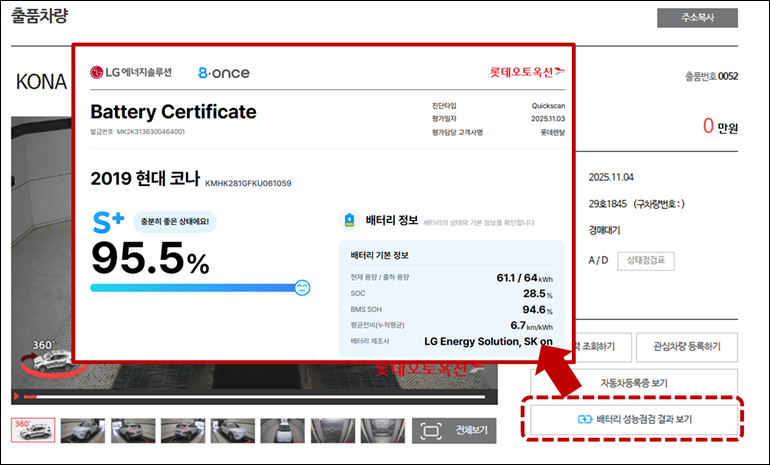Play the 360 video viewer
Image resolution: width=770 pixels, height=465 pixels.
click(17, 396)
